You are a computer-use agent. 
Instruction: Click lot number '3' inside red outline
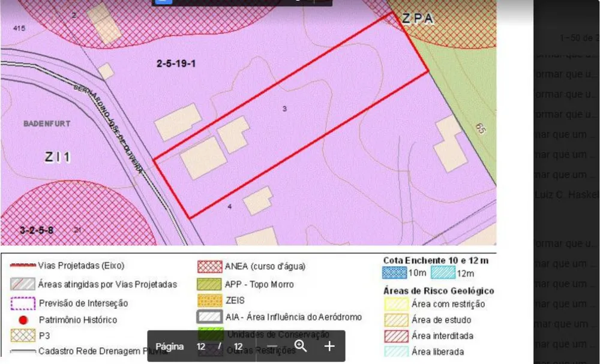pos(284,109)
